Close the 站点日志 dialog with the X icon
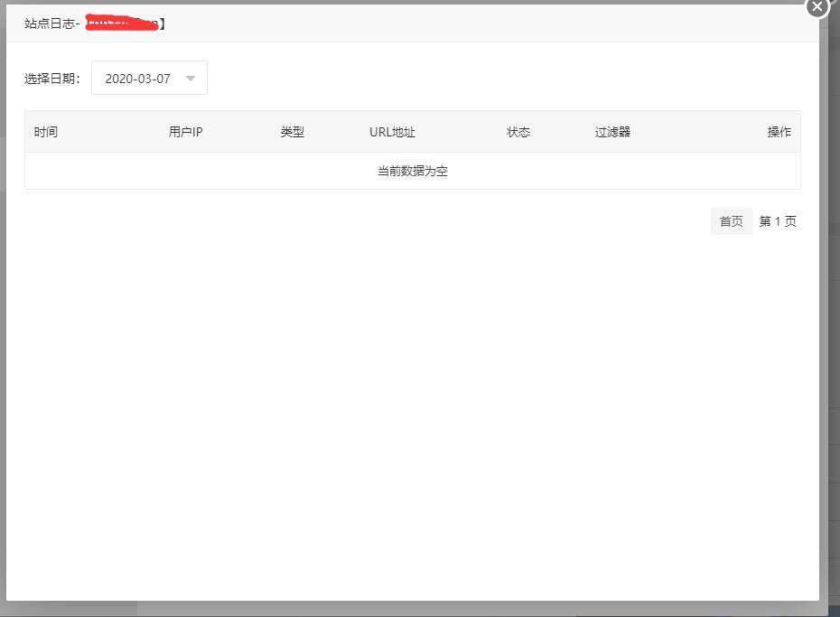Image resolution: width=840 pixels, height=617 pixels. pyautogui.click(x=817, y=7)
